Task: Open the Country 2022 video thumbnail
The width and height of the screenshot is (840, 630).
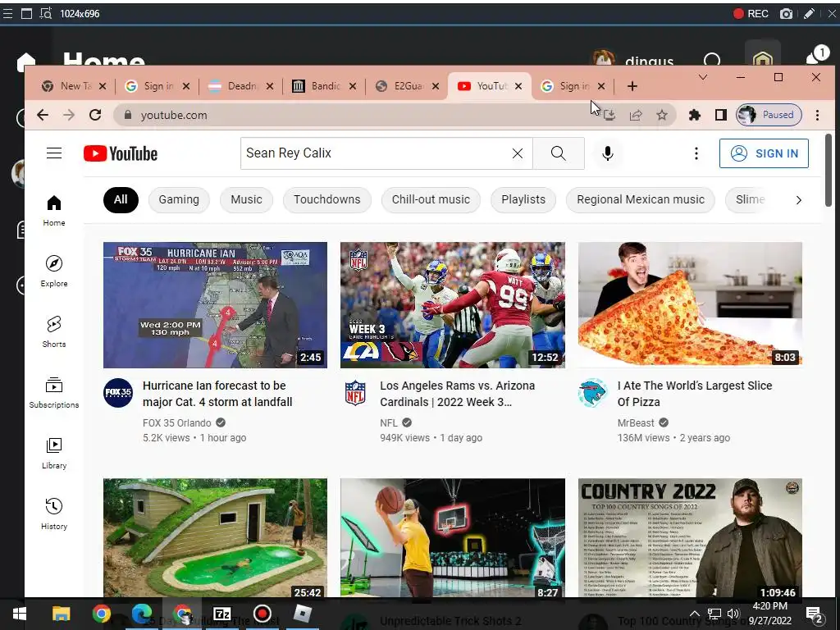Action: (690, 538)
